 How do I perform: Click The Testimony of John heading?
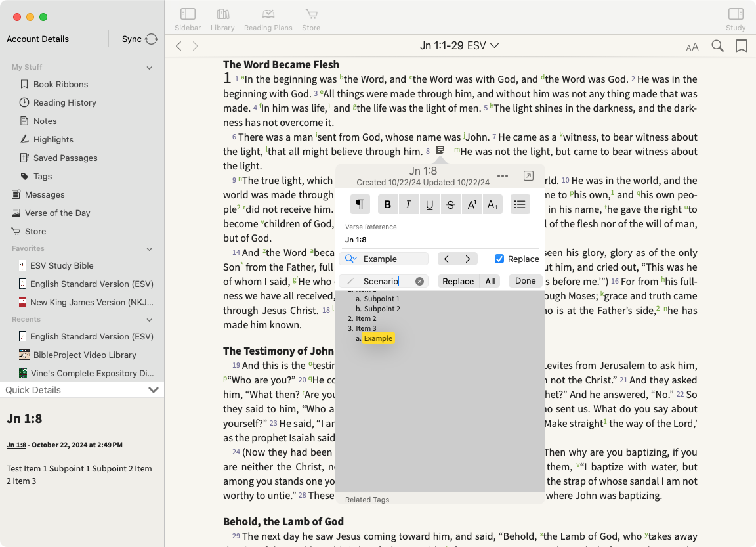[x=278, y=351]
